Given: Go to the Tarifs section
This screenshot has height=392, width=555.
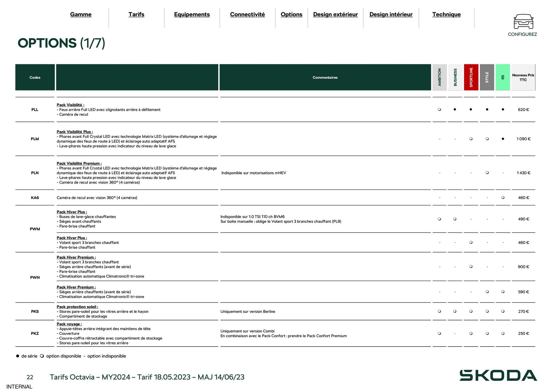Looking at the screenshot, I should (136, 14).
